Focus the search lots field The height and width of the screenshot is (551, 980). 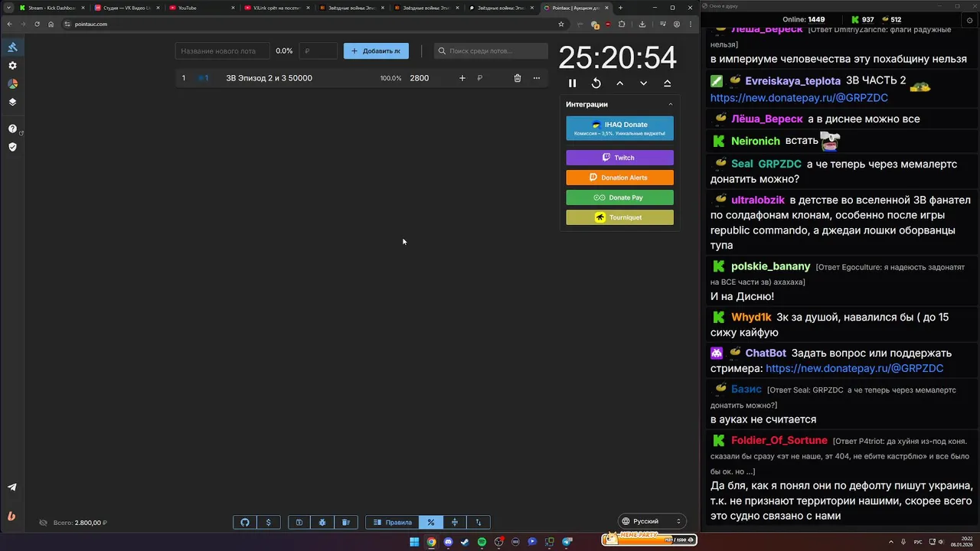click(491, 51)
